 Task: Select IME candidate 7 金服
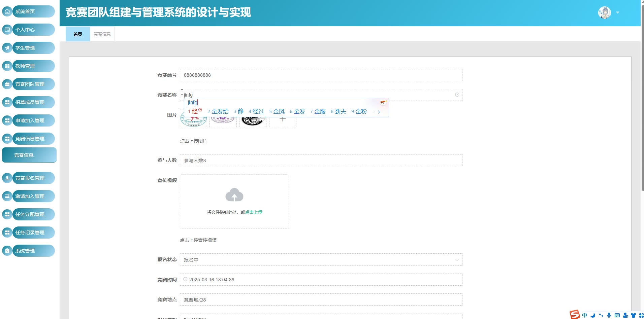(x=318, y=111)
